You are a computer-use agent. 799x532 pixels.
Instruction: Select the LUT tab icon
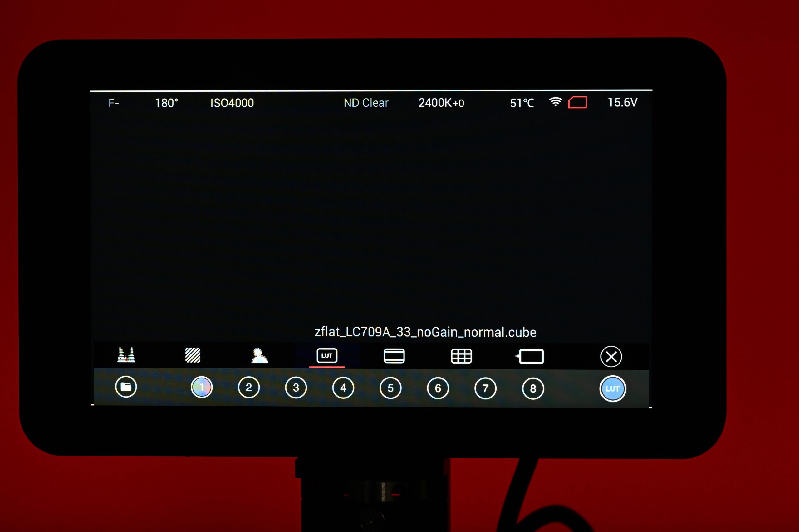tap(327, 356)
